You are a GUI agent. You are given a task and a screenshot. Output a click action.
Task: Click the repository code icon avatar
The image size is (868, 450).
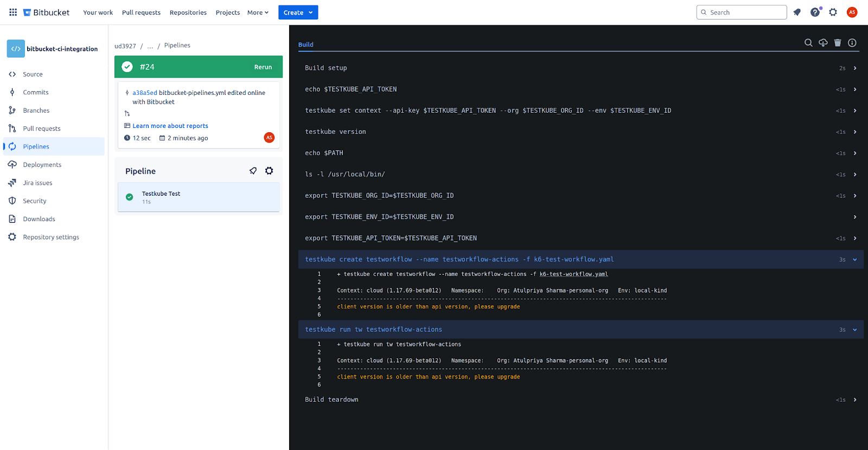click(x=16, y=48)
